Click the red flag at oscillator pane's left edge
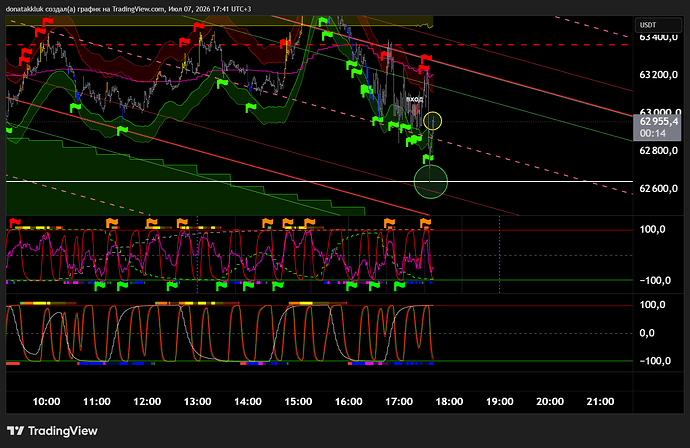 click(x=15, y=222)
